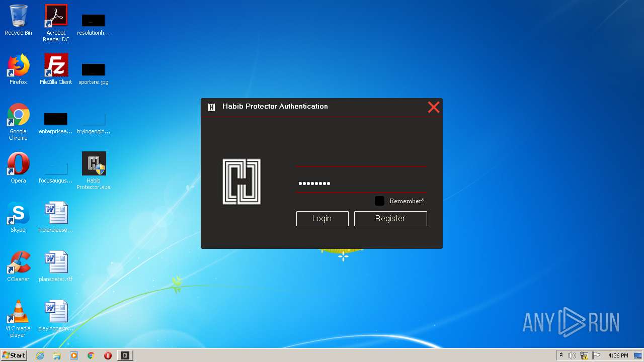Select the planspeter.rtf desktop file

click(56, 266)
